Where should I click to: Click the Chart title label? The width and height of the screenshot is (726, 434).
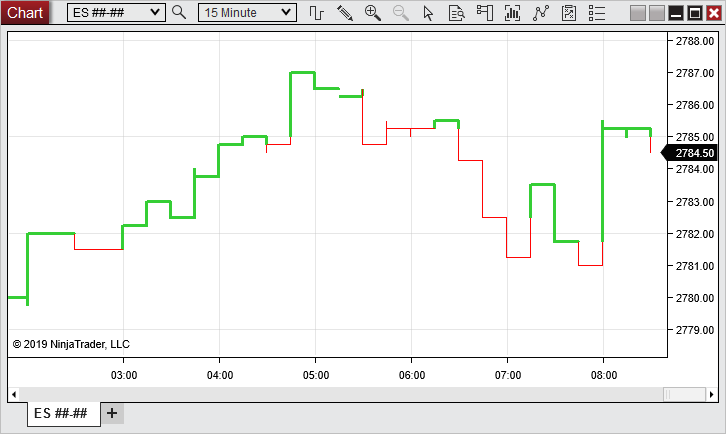pyautogui.click(x=25, y=12)
